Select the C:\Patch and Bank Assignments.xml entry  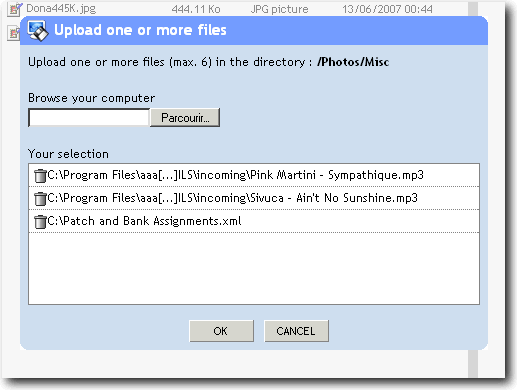pos(254,221)
